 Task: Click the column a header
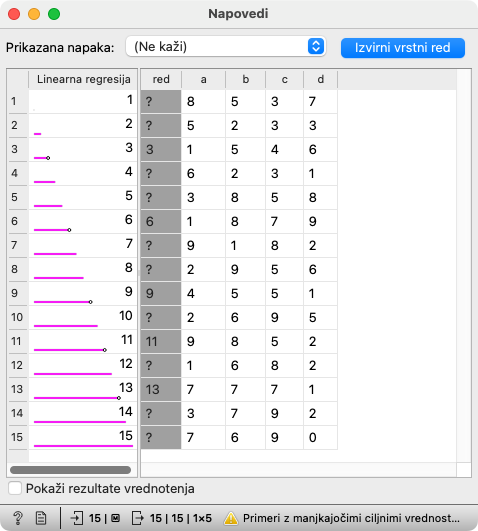[x=203, y=79]
